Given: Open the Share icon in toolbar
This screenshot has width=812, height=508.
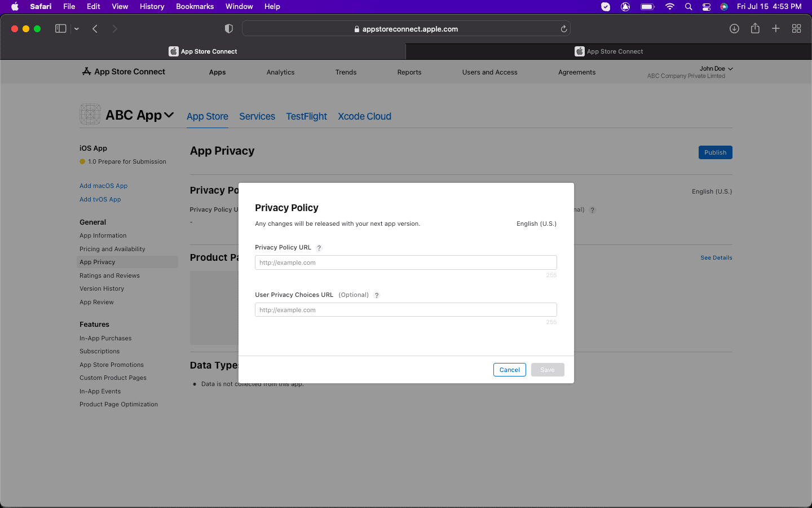Looking at the screenshot, I should [755, 28].
